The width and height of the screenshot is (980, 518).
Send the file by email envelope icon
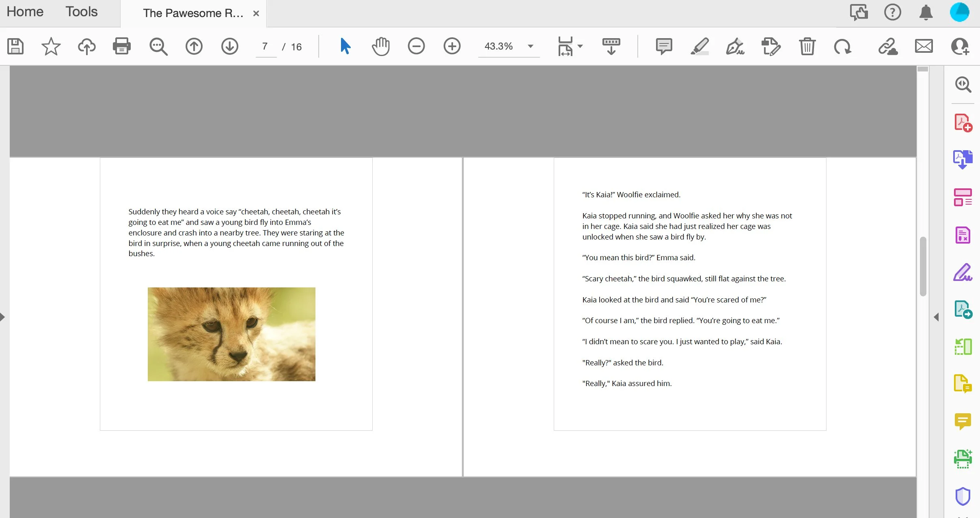pyautogui.click(x=924, y=46)
